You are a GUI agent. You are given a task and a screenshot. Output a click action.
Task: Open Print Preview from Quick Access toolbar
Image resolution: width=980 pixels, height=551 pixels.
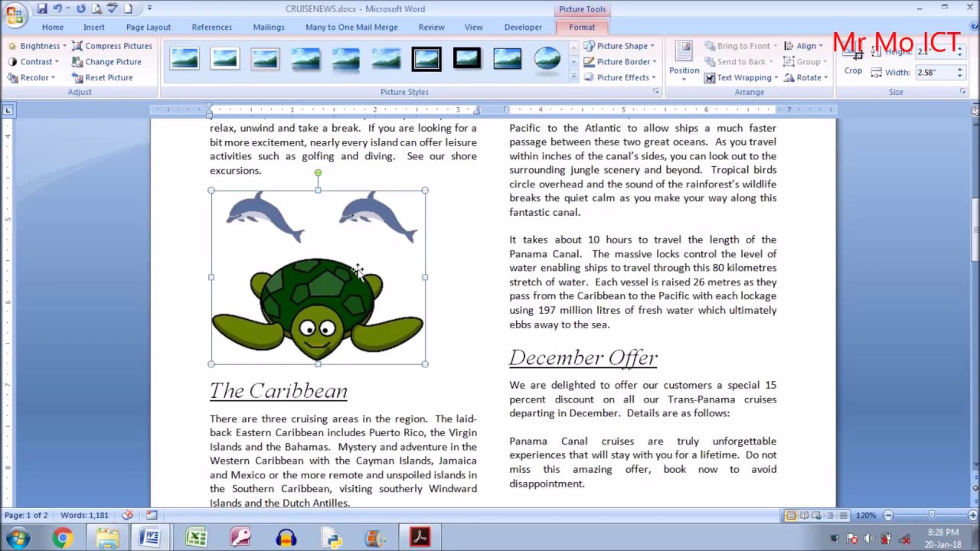coord(96,8)
